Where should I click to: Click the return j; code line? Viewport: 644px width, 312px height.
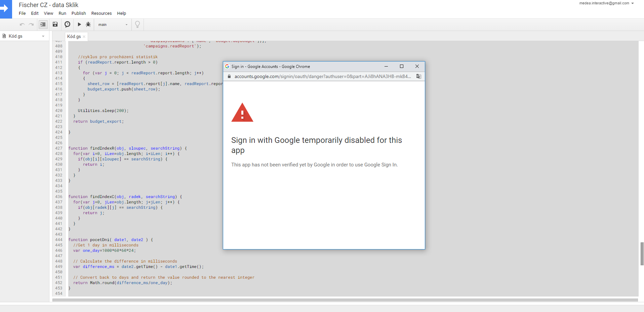(x=94, y=213)
